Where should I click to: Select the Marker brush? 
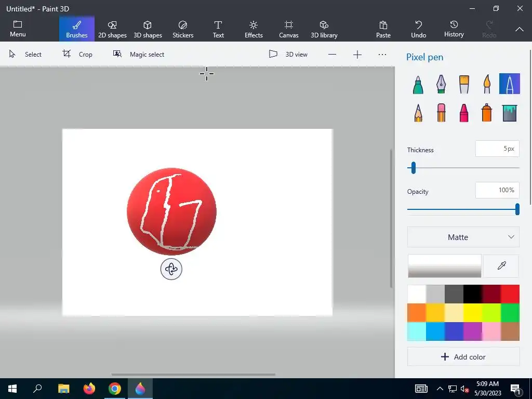point(418,84)
